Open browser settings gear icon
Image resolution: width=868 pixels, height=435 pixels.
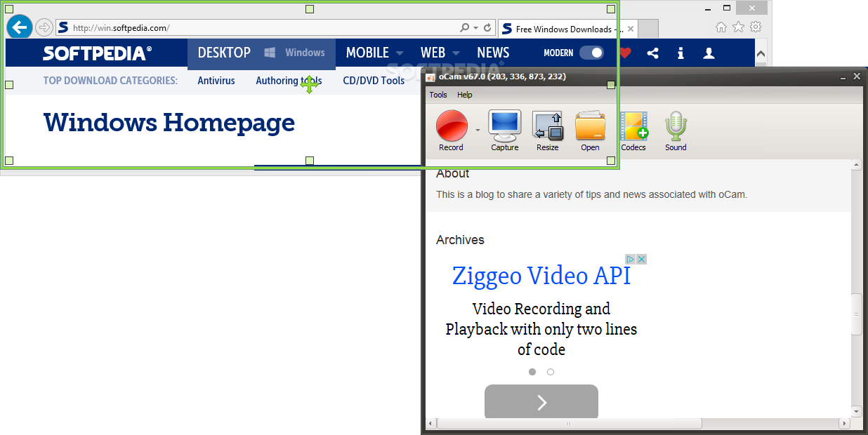click(756, 27)
